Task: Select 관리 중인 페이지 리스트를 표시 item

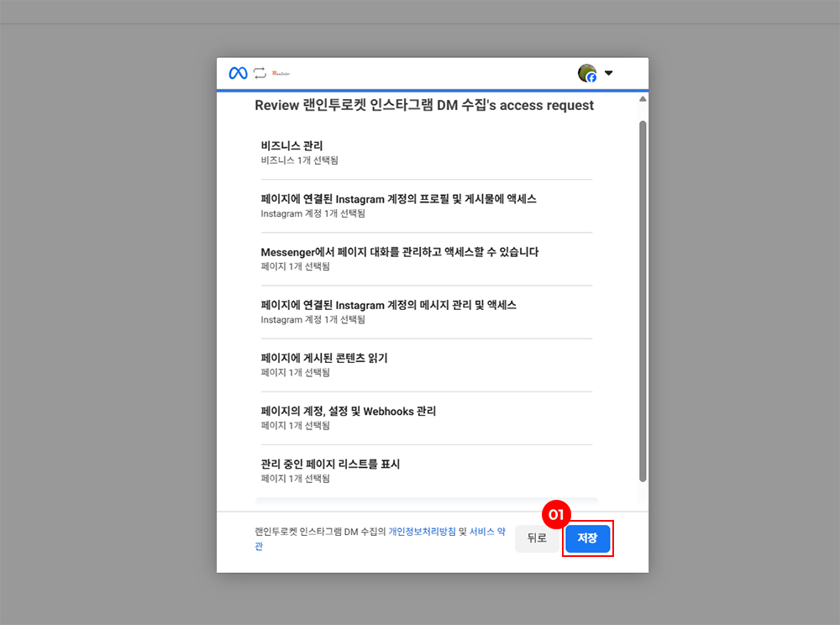Action: (x=426, y=470)
